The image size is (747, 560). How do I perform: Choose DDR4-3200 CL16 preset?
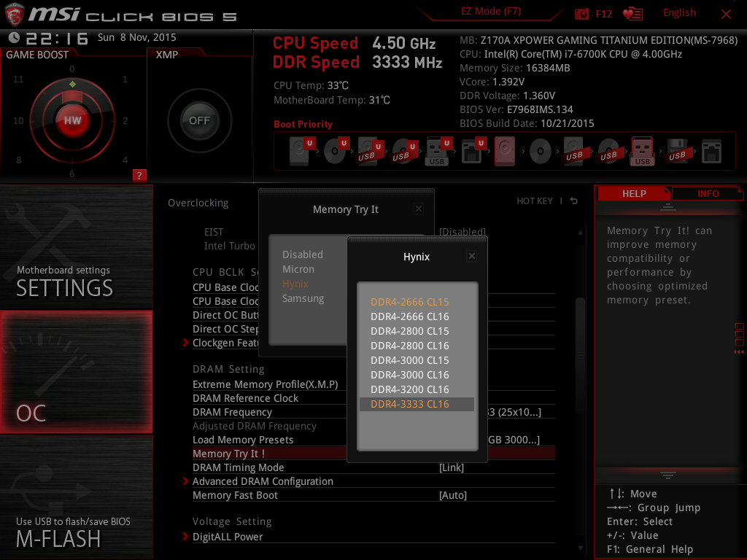[x=417, y=389]
